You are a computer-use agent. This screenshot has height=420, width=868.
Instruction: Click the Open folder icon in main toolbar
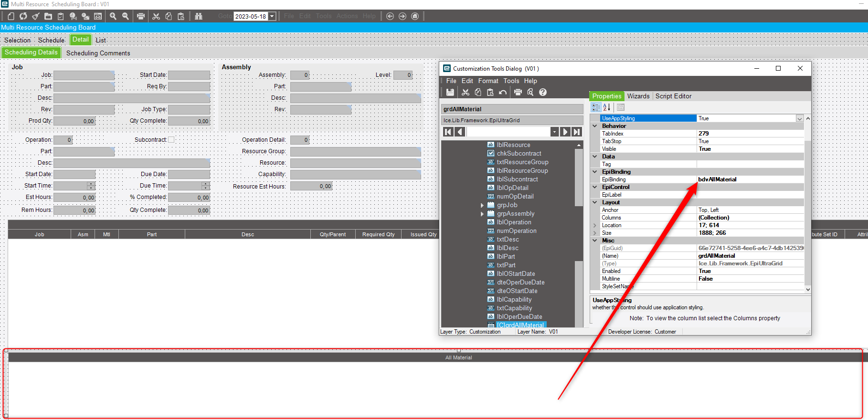[48, 16]
